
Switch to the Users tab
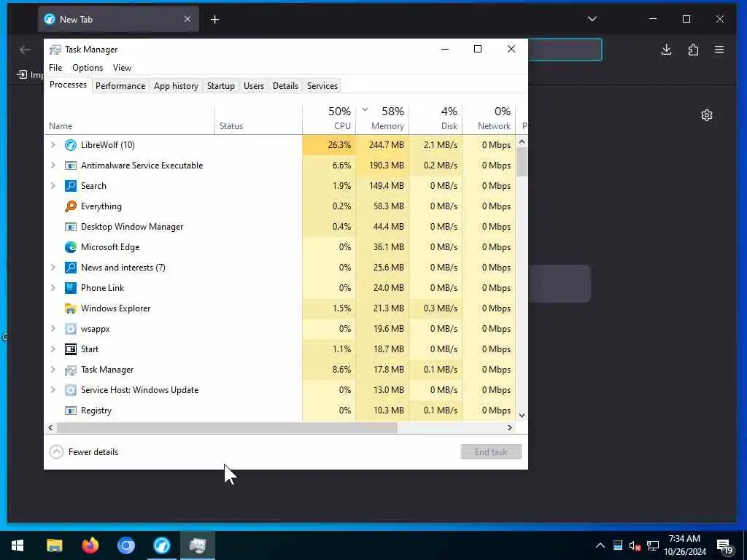point(253,86)
